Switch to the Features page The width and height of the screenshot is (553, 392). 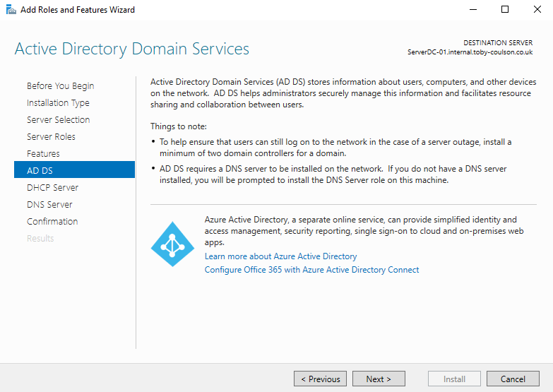click(x=43, y=154)
